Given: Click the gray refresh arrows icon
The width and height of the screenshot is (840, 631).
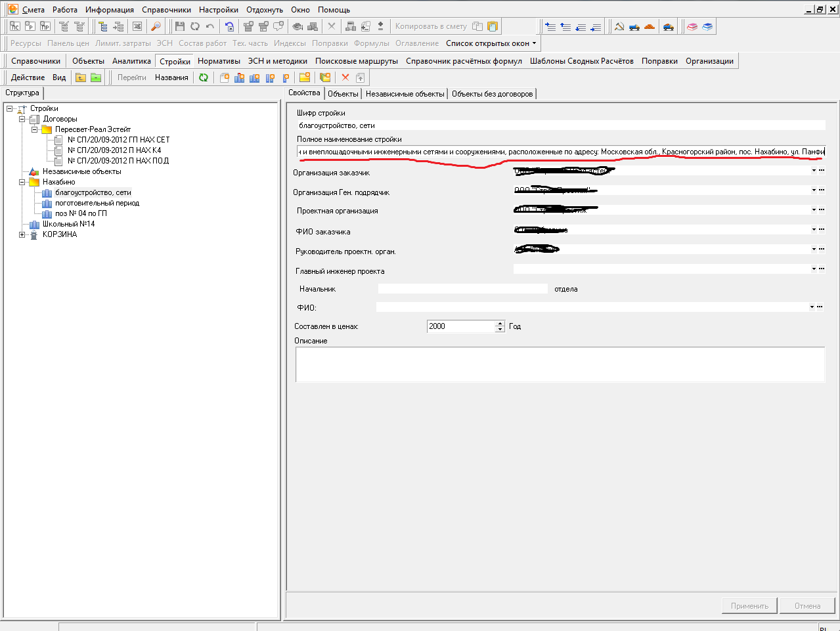Looking at the screenshot, I should coord(195,26).
